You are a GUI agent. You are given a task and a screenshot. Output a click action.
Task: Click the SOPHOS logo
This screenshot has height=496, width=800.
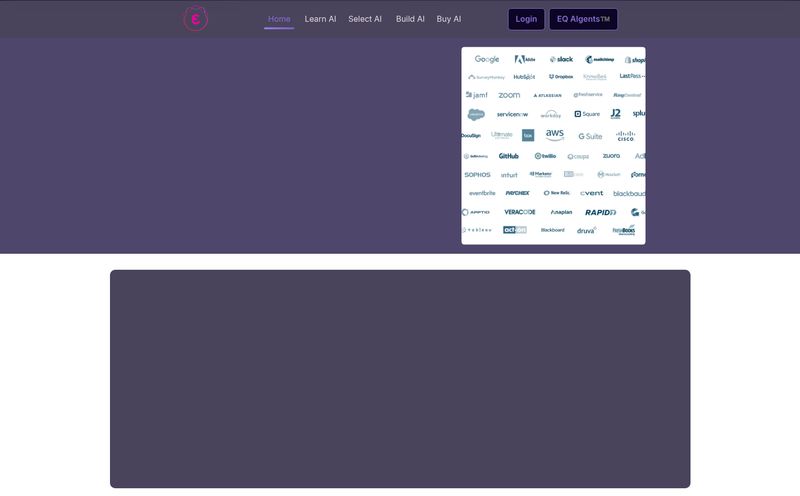(x=478, y=175)
